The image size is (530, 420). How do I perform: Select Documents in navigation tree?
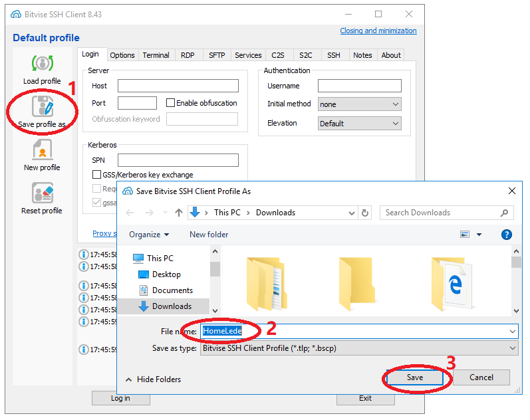coord(166,290)
